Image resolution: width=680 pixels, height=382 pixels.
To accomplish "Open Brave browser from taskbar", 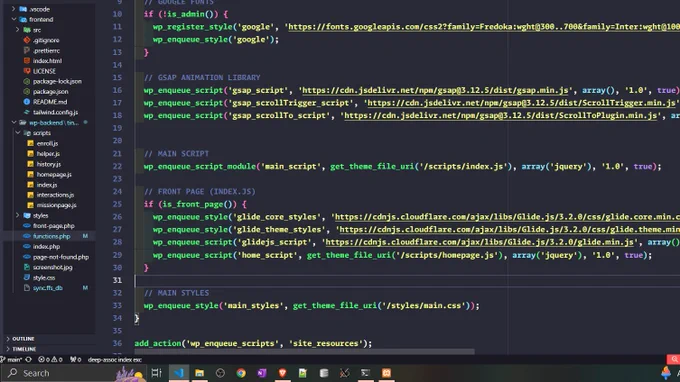I will [282, 373].
